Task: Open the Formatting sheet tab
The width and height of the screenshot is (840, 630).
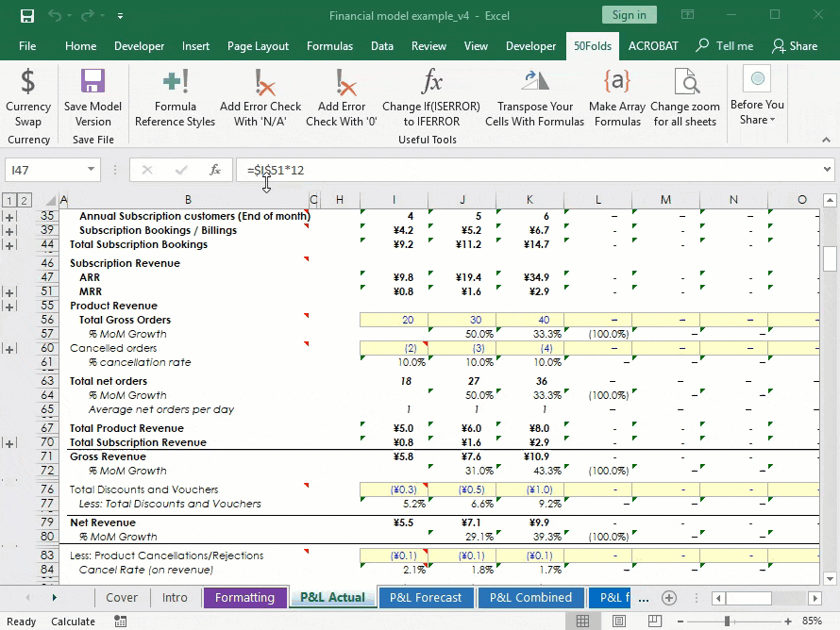Action: coord(244,597)
